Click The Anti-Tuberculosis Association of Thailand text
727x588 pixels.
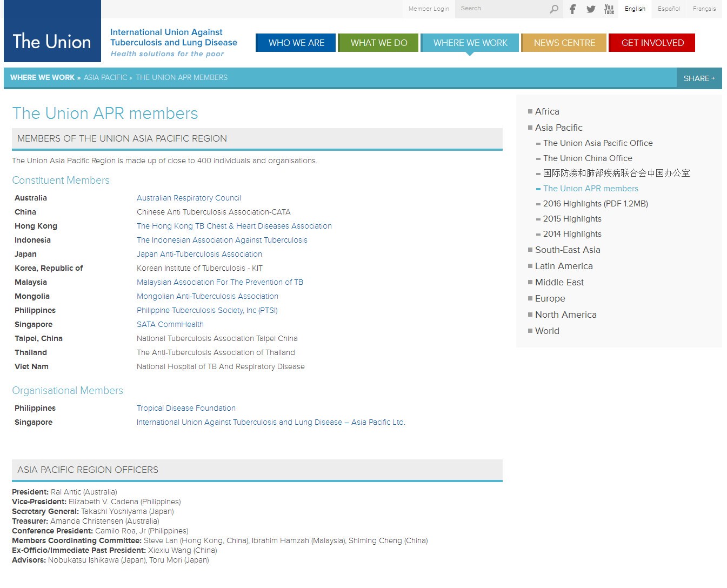click(216, 352)
